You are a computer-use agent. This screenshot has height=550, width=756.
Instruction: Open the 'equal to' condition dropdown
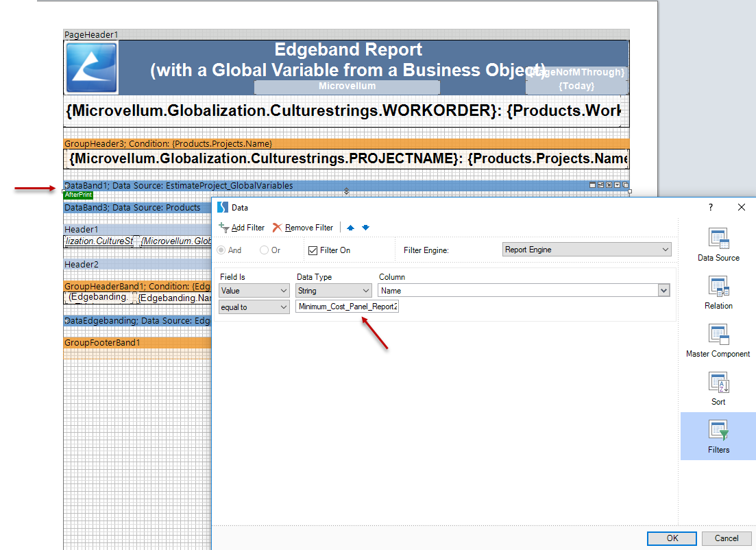click(x=254, y=307)
